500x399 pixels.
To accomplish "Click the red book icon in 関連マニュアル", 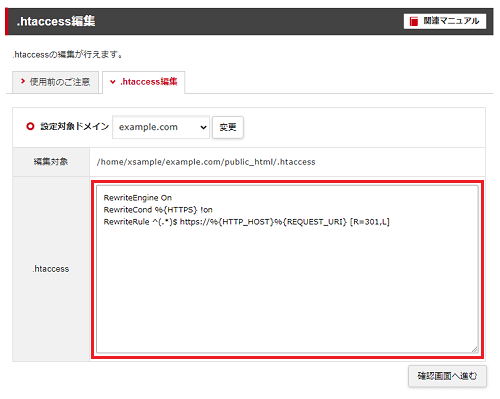I will pyautogui.click(x=414, y=22).
